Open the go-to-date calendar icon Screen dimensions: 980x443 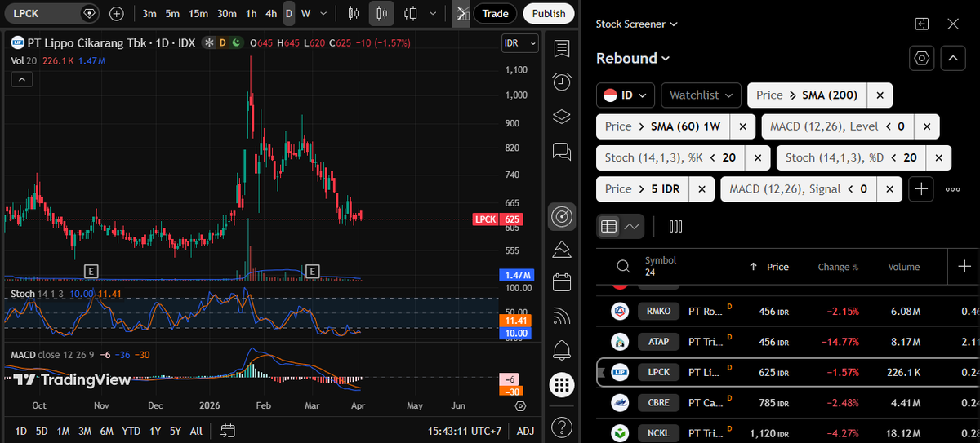pyautogui.click(x=228, y=431)
